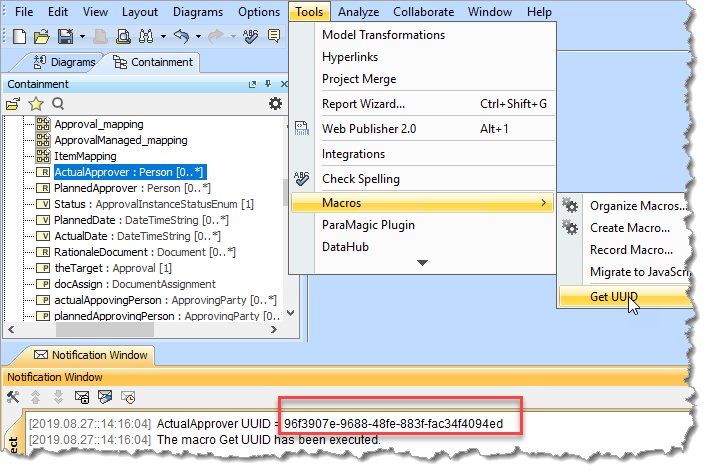Switch to the Diagrams tab
The image size is (710, 473).
pyautogui.click(x=66, y=62)
